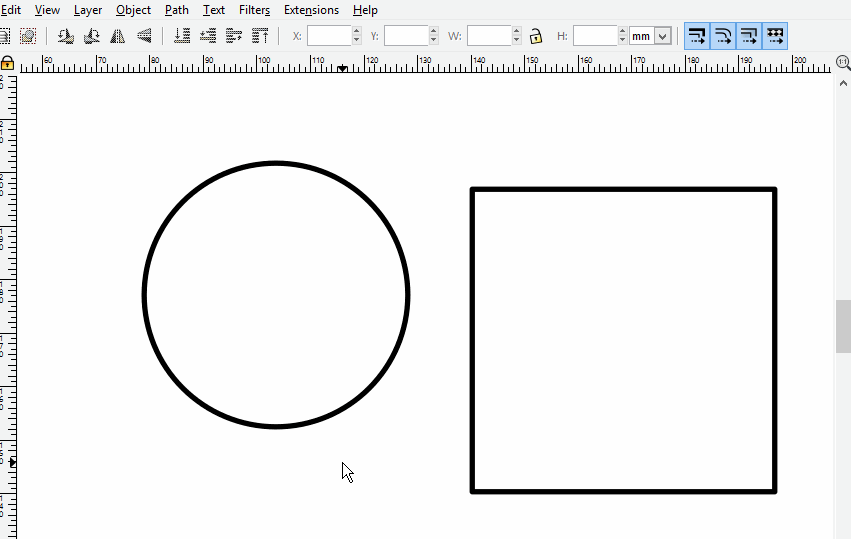This screenshot has height=539, width=851.
Task: Click the guide lock icon at ruler corner
Action: (x=7, y=63)
